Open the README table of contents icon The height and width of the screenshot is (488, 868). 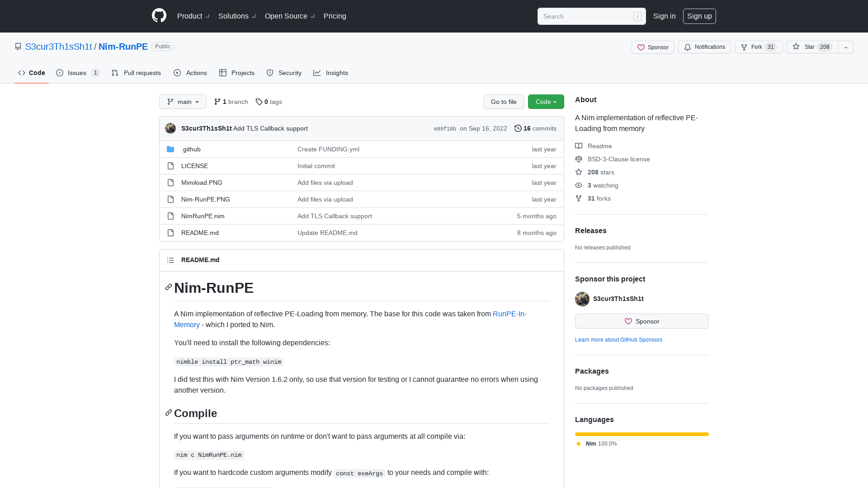click(x=170, y=260)
